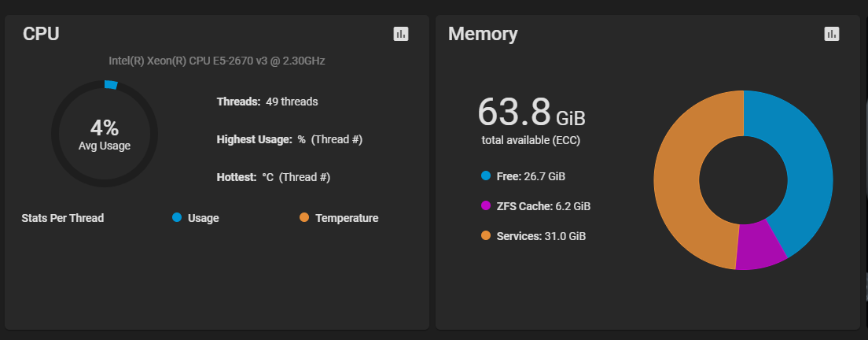The height and width of the screenshot is (340, 868).
Task: Click the Intel Xeon CPU model text
Action: pyautogui.click(x=216, y=61)
